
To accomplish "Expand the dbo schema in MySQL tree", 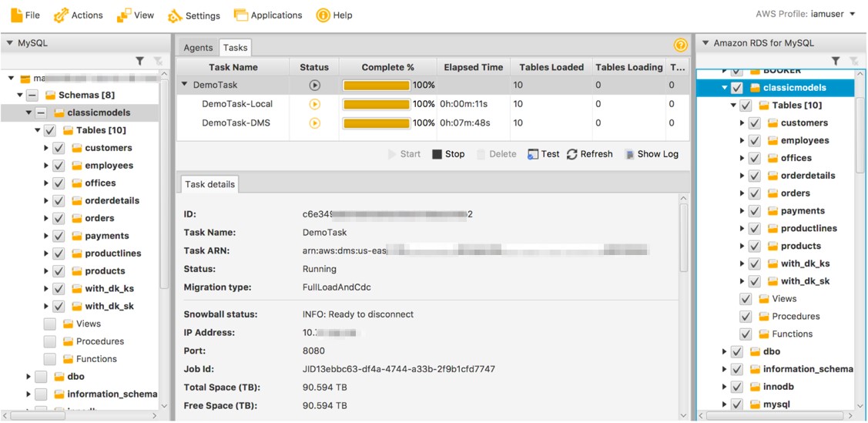I will point(28,377).
